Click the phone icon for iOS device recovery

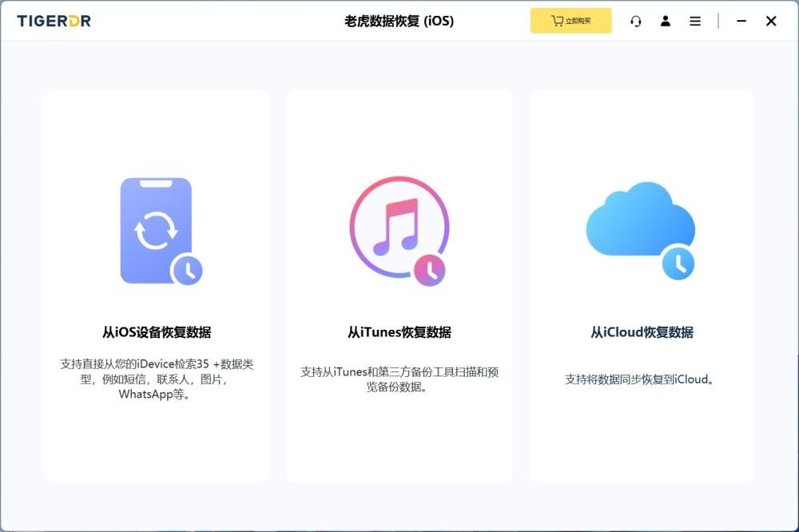tap(155, 230)
